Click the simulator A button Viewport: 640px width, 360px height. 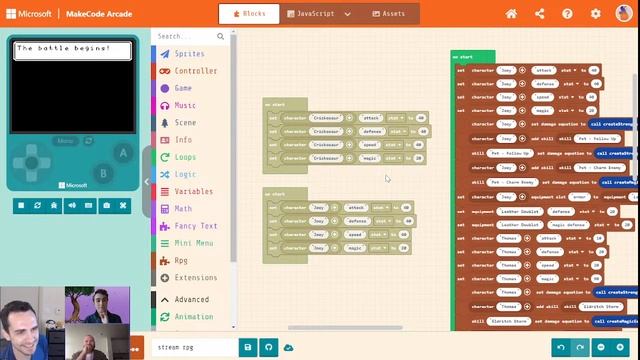123,153
